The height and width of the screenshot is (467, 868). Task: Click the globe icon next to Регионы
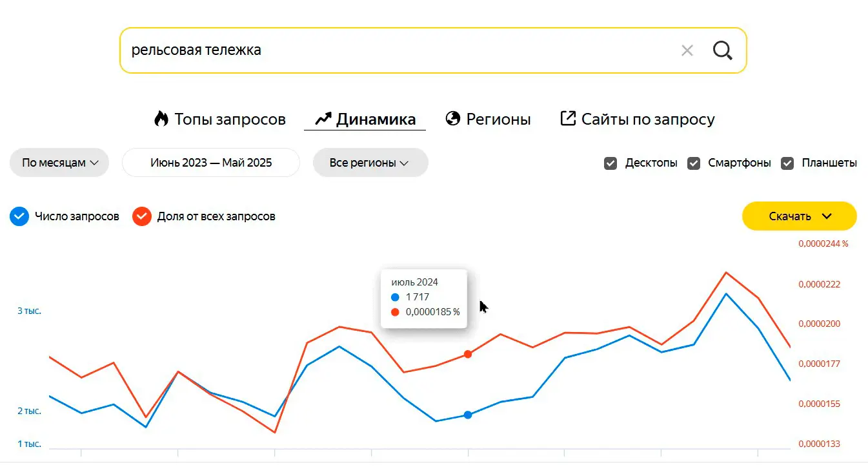point(453,119)
